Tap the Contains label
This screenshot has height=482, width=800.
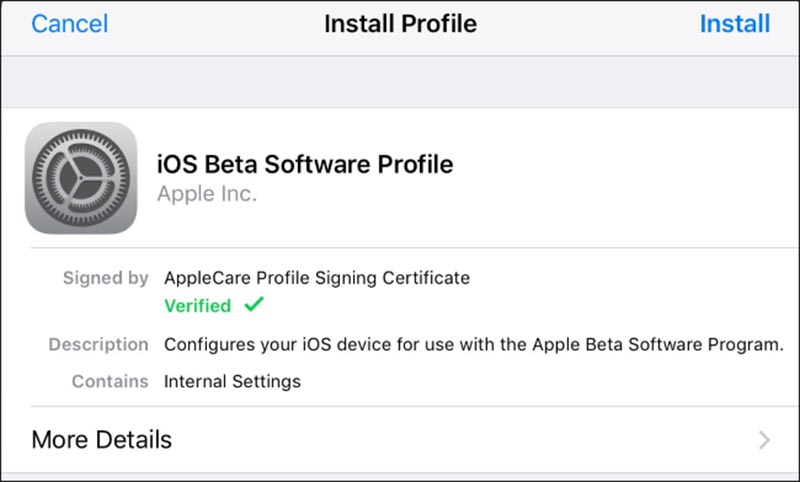click(110, 382)
